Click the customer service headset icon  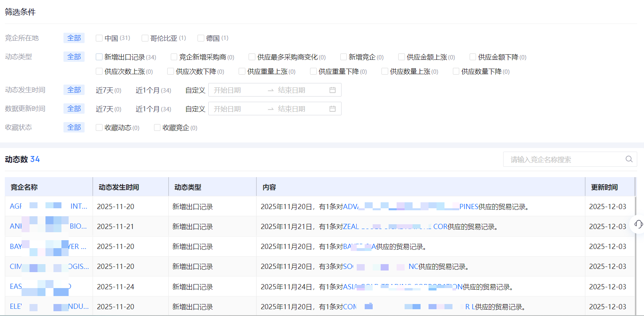pos(638,224)
